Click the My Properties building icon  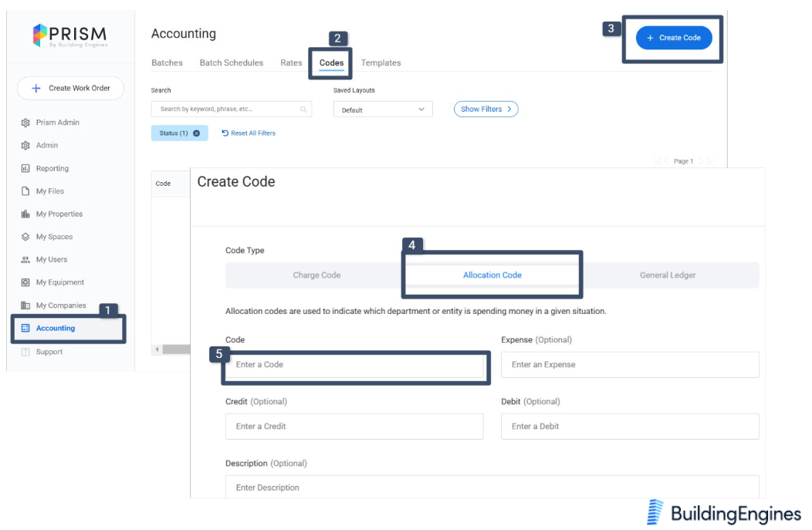point(25,214)
